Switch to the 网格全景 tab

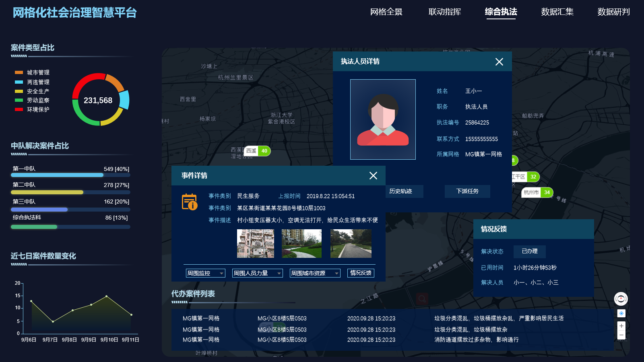pos(386,12)
